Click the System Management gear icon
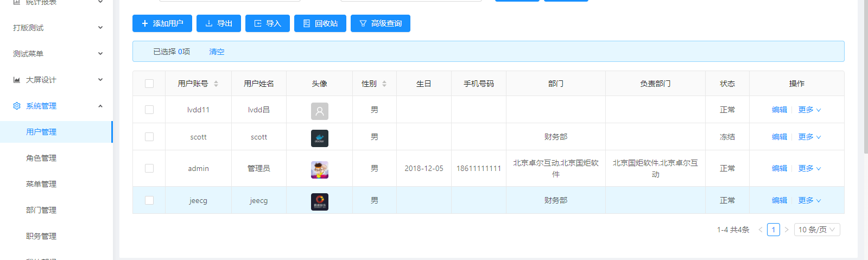Viewport: 868px width, 260px height. click(x=17, y=106)
